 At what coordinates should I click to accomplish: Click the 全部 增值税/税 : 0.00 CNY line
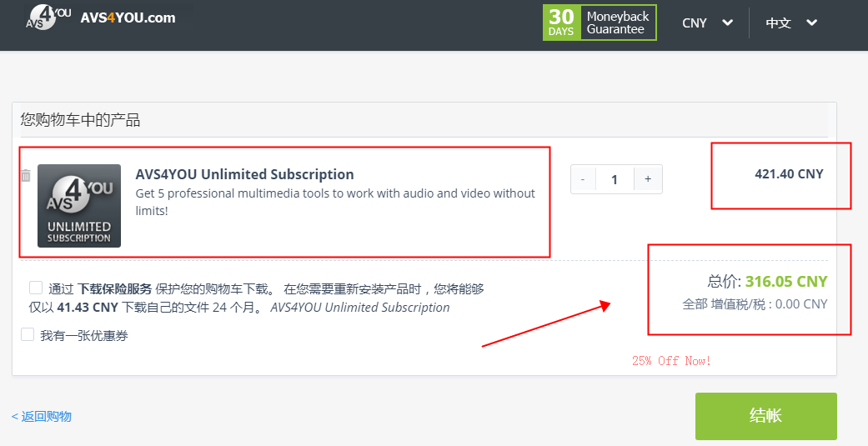755,303
